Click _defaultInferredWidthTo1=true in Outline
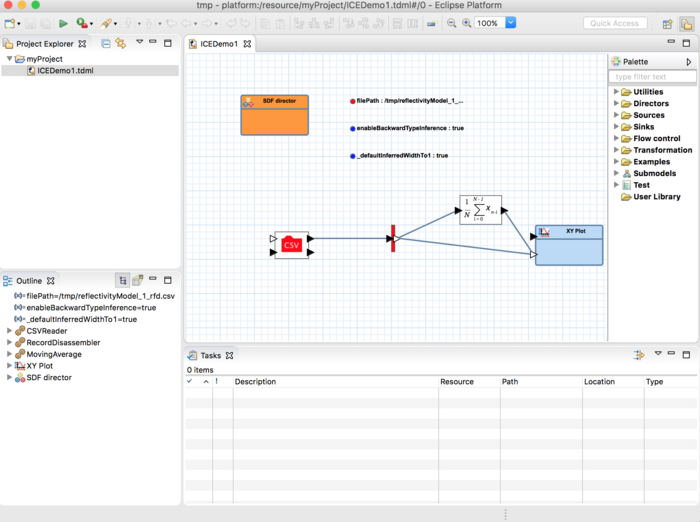Viewport: 700px width, 522px height. (75, 319)
